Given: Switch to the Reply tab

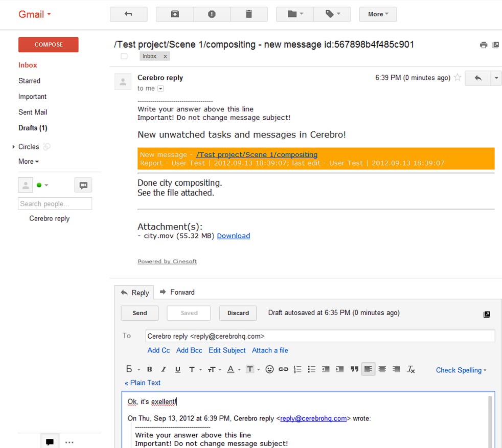Looking at the screenshot, I should tap(134, 293).
